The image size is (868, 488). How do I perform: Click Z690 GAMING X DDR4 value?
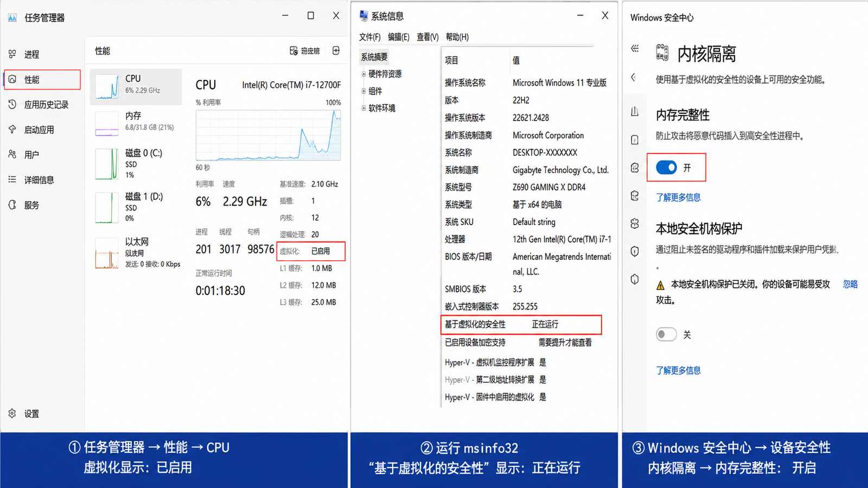(x=549, y=187)
